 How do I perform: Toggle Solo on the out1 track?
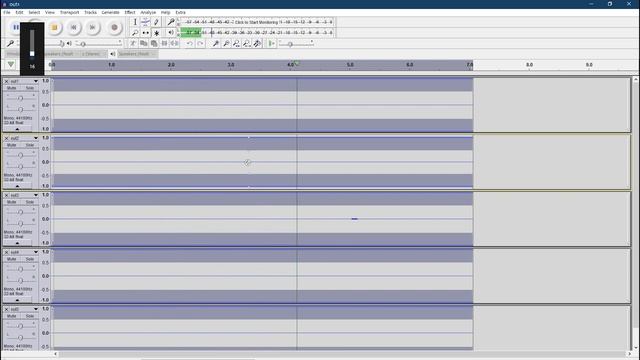(x=29, y=88)
